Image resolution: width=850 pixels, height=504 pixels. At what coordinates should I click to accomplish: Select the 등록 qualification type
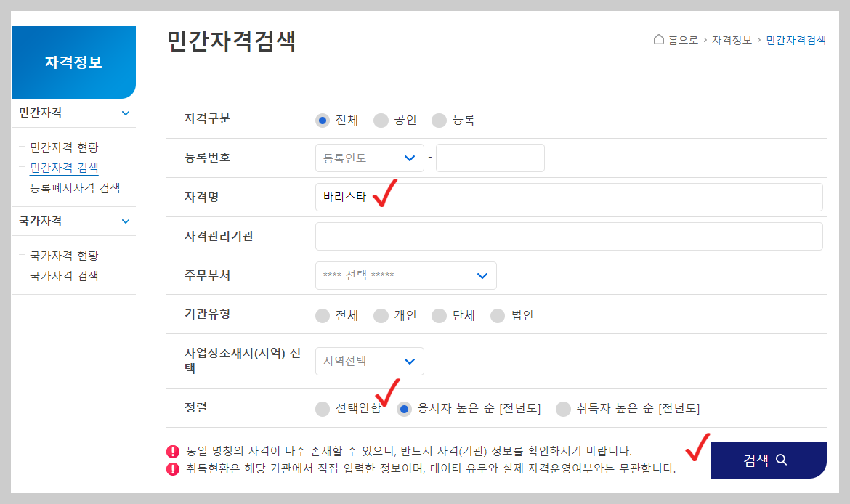439,121
